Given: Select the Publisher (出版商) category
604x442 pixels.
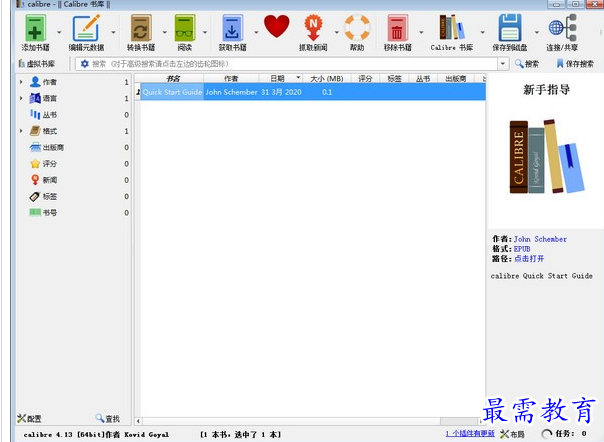Looking at the screenshot, I should [47, 147].
